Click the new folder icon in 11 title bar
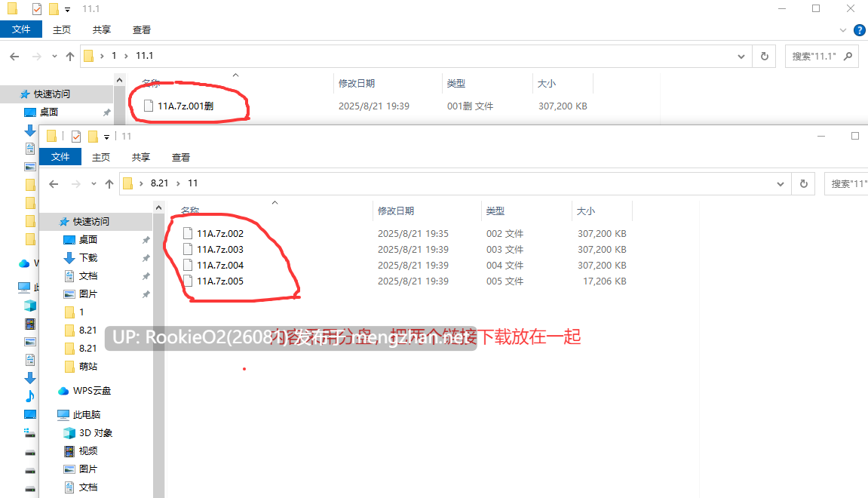 click(93, 137)
